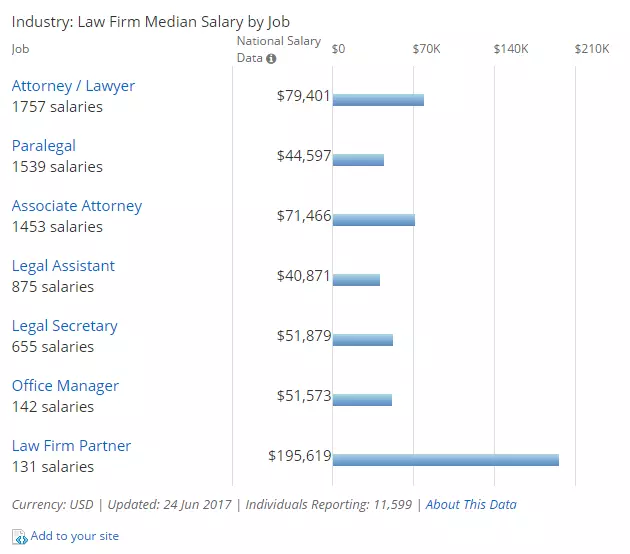Click the Office Manager salary bar
The image size is (630, 554).
(x=362, y=400)
